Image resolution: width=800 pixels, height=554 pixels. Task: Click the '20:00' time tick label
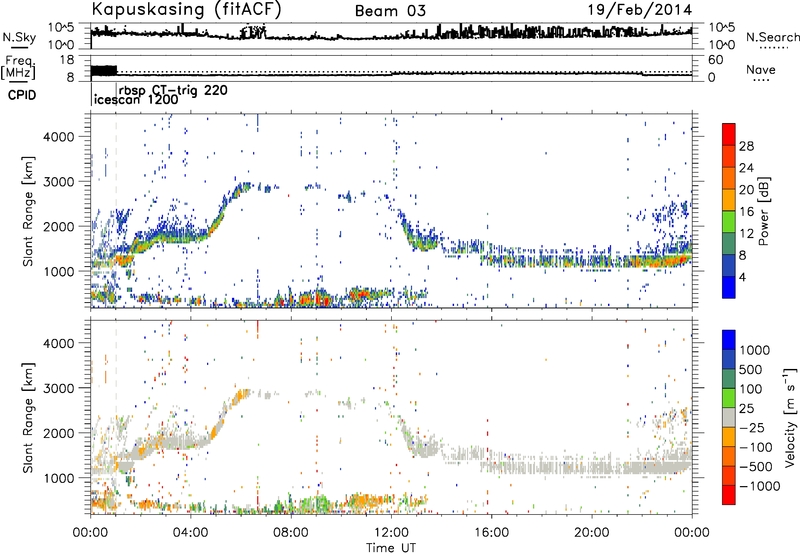click(592, 533)
